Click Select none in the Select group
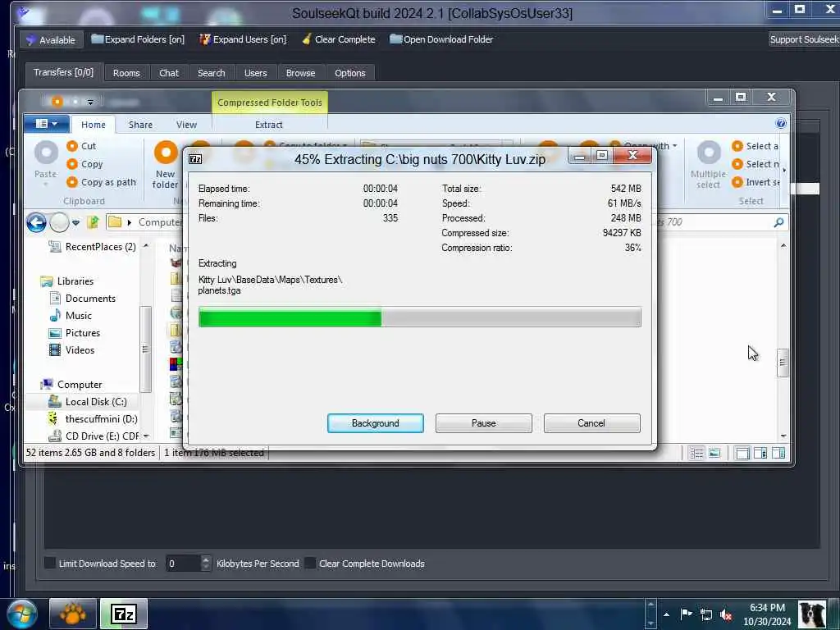 756,164
